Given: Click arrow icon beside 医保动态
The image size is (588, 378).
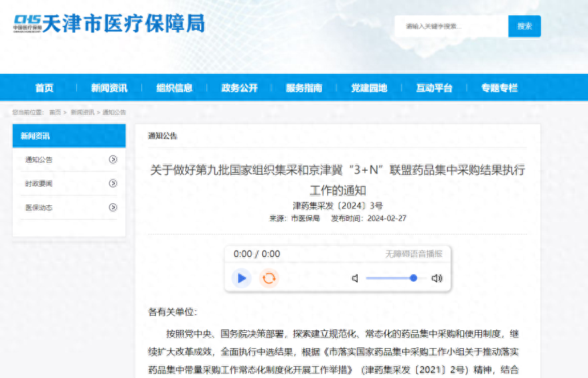Looking at the screenshot, I should [113, 207].
